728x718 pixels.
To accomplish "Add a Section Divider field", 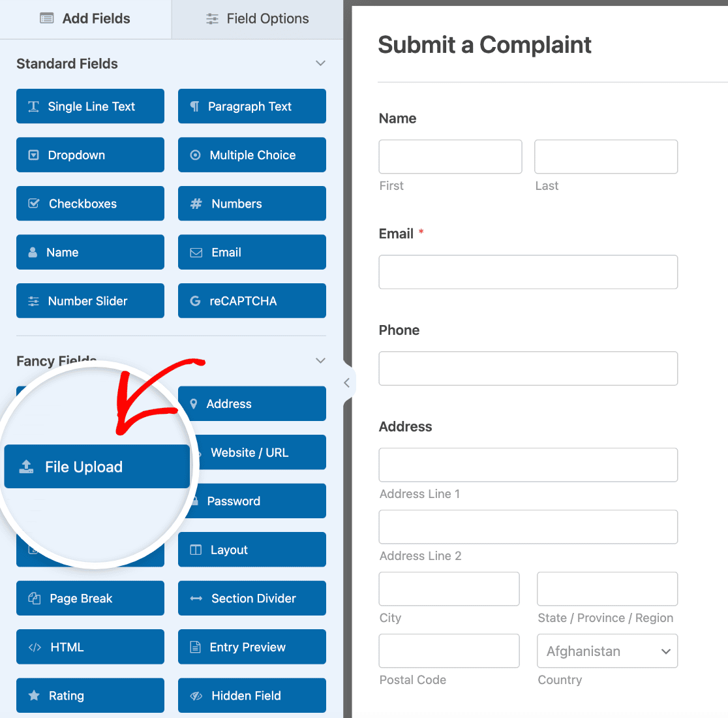I will click(252, 598).
